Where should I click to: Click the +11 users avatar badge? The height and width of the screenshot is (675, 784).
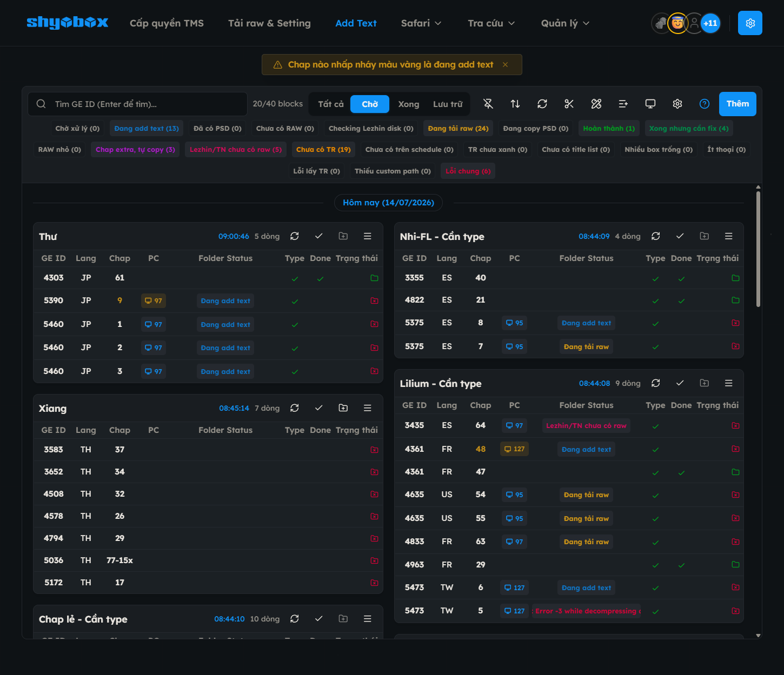tap(710, 23)
